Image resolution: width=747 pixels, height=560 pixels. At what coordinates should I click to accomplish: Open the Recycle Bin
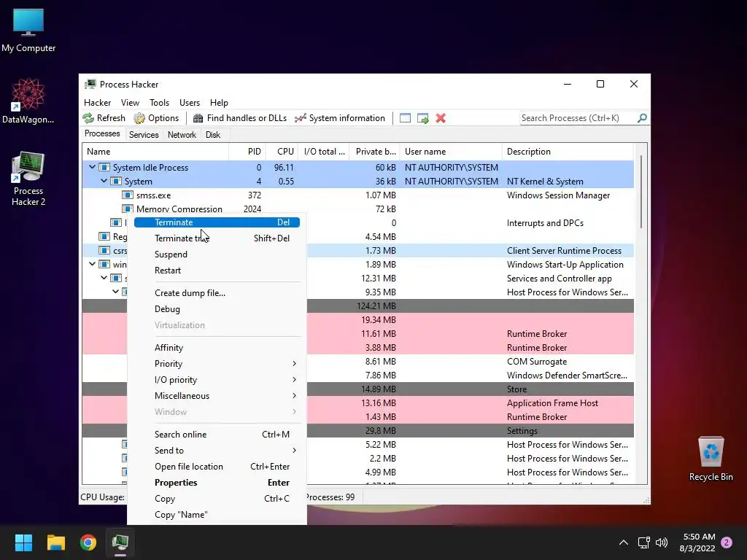click(711, 459)
